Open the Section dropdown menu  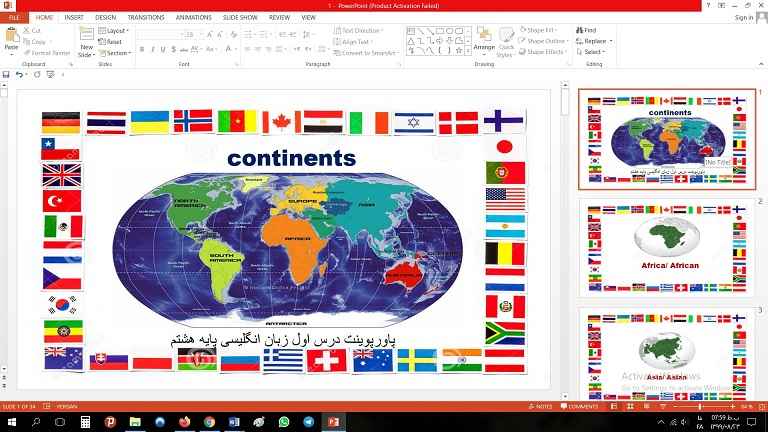point(118,53)
